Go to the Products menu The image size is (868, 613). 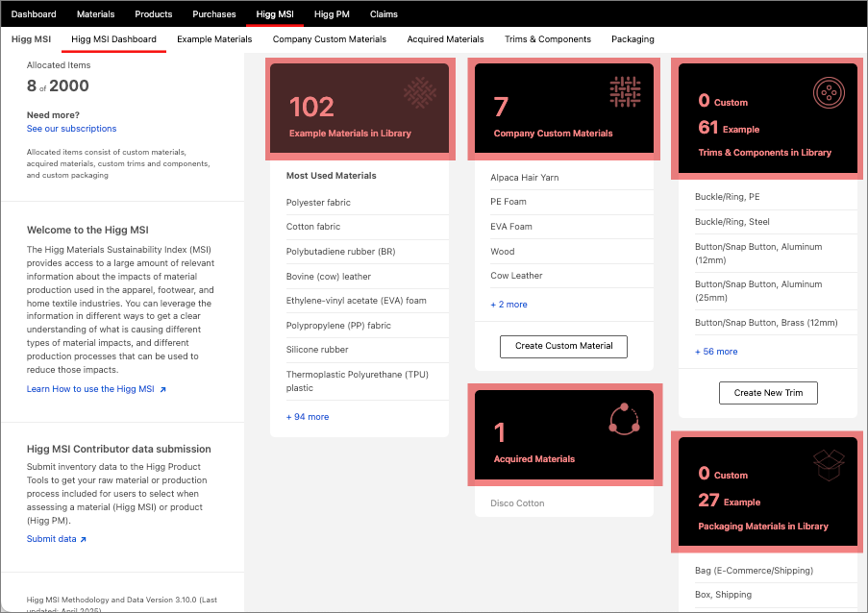(x=154, y=13)
